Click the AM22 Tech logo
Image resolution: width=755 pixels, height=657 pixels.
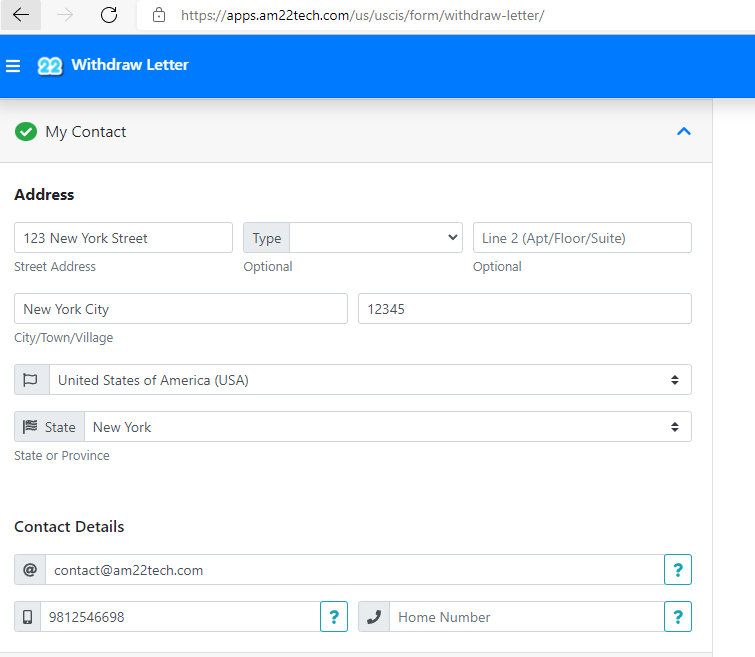point(50,66)
